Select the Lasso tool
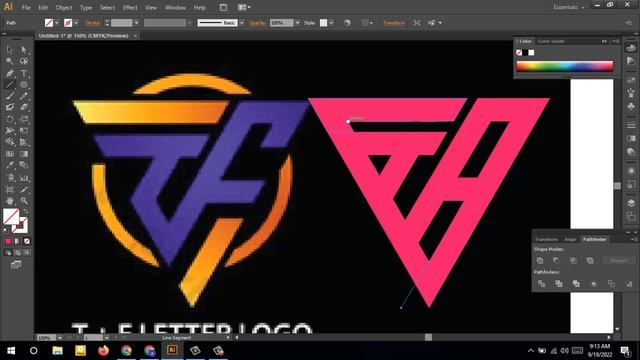Image resolution: width=640 pixels, height=360 pixels. [24, 62]
